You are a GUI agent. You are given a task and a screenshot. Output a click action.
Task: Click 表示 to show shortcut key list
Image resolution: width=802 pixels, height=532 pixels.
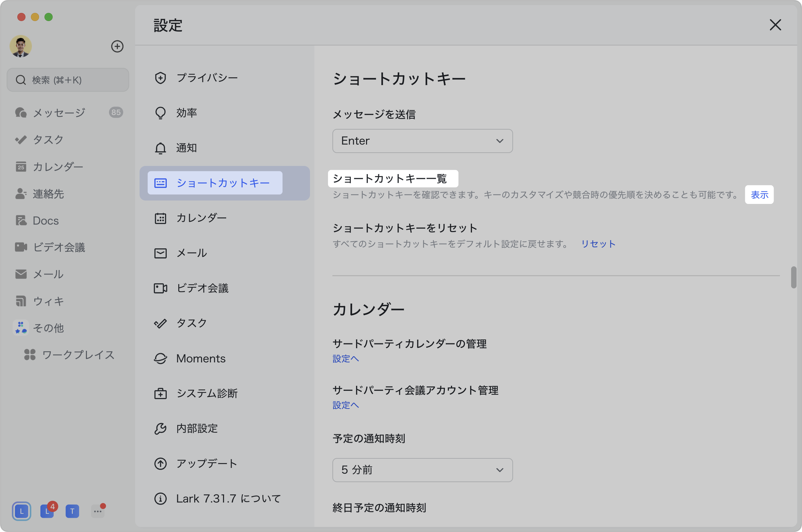(x=759, y=194)
